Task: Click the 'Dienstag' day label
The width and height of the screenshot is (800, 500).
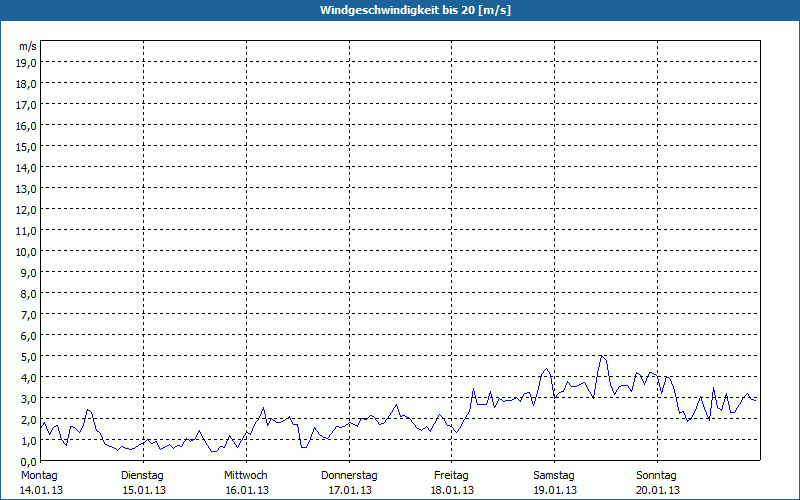Action: (142, 476)
